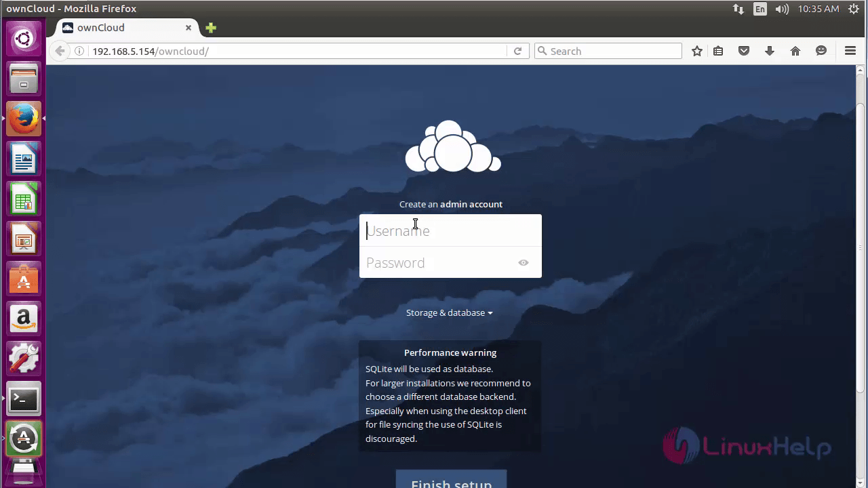Launch LibreOffice Writer from the dock
The image size is (868, 488).
tap(24, 159)
